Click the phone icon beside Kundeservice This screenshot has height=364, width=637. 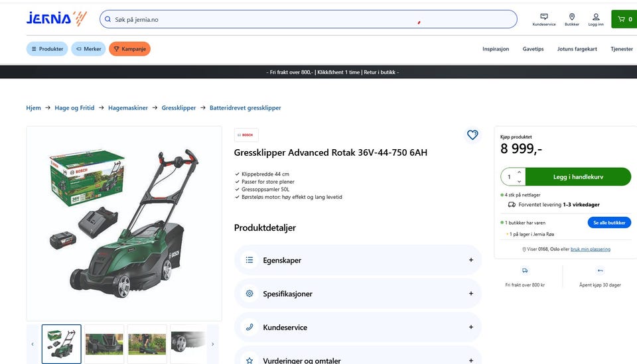pyautogui.click(x=249, y=327)
